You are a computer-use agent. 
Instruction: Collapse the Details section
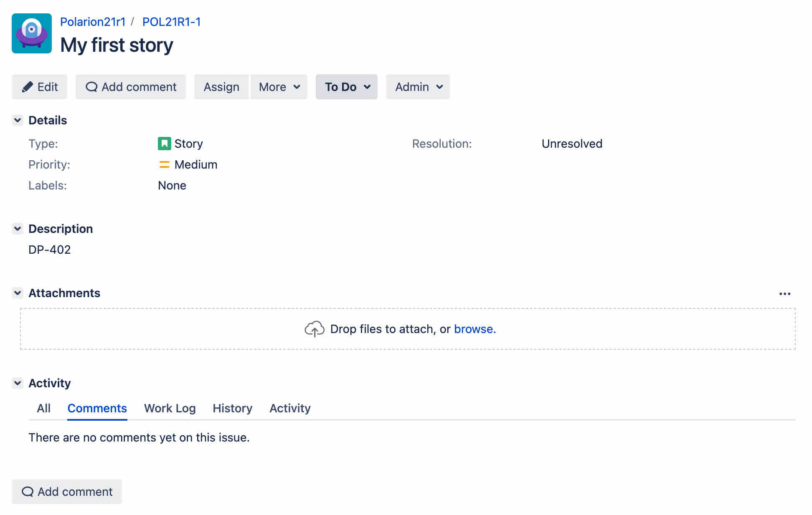pyautogui.click(x=18, y=120)
